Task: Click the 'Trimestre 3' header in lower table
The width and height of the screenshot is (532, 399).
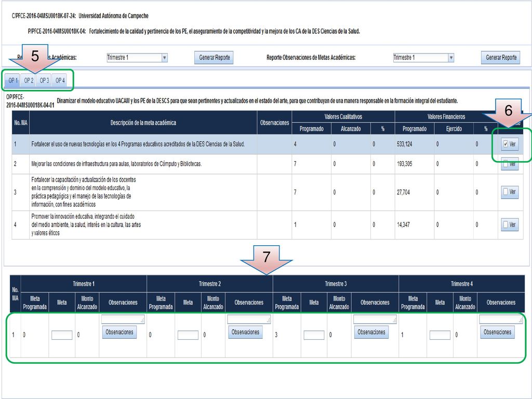Action: 336,284
